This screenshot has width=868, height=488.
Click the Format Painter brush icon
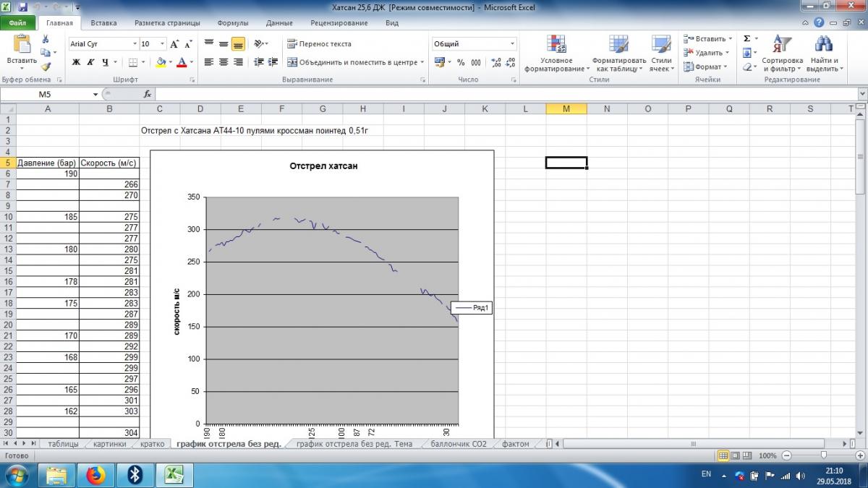46,67
